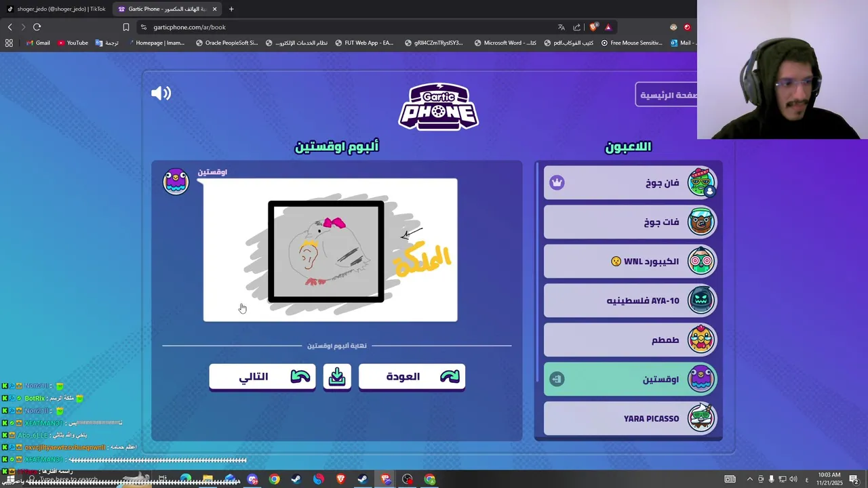Reload the page with the refresh icon
The height and width of the screenshot is (488, 868).
37,27
